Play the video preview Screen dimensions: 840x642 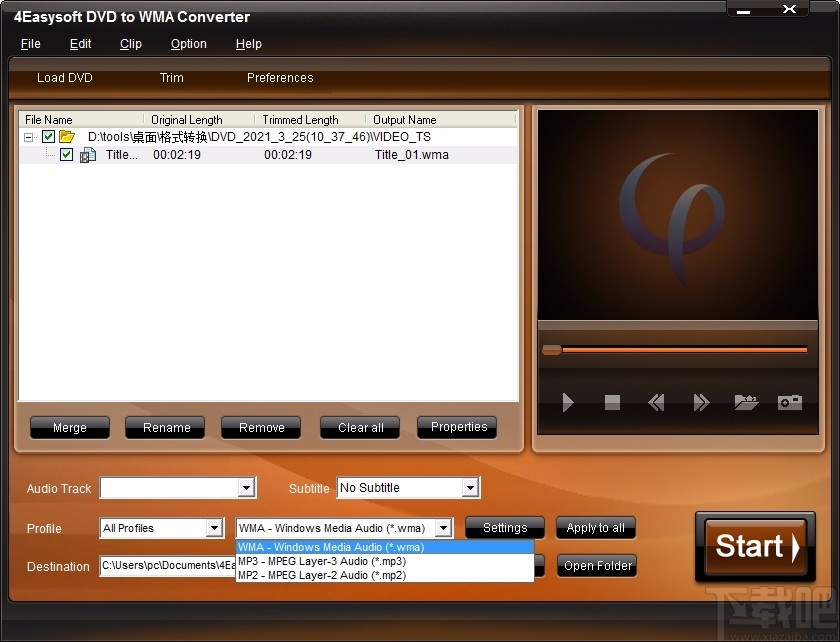tap(567, 402)
